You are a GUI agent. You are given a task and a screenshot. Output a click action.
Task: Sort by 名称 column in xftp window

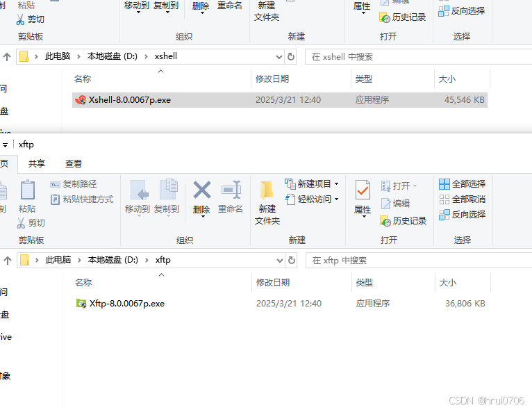click(x=83, y=282)
